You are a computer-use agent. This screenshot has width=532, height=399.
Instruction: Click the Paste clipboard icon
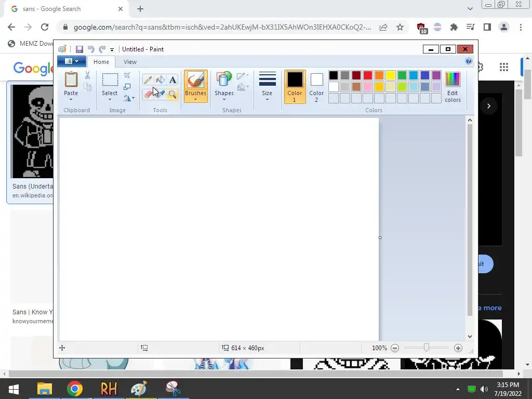(x=71, y=80)
